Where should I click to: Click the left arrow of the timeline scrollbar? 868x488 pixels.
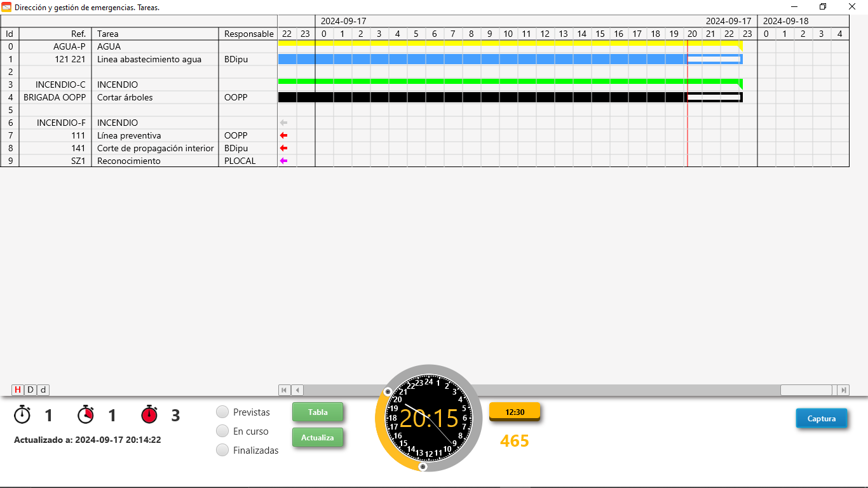click(x=297, y=390)
